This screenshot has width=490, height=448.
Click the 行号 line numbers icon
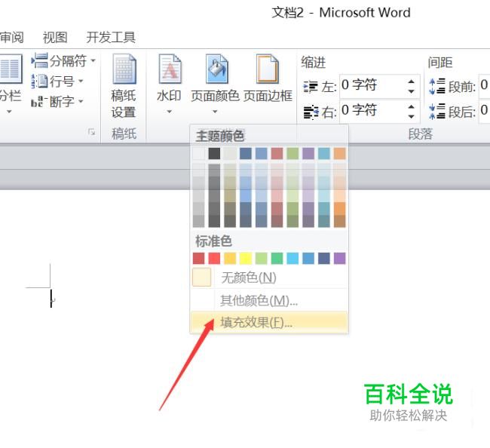pos(40,81)
